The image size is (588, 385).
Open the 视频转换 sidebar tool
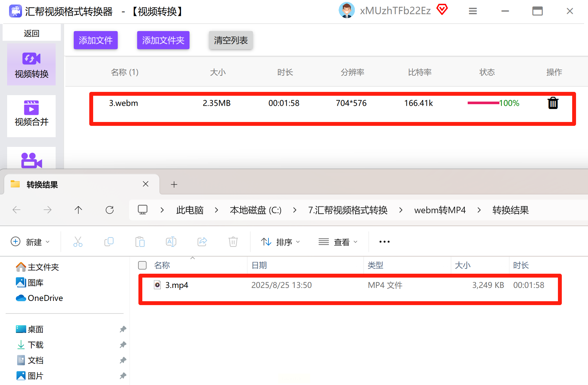tap(31, 65)
